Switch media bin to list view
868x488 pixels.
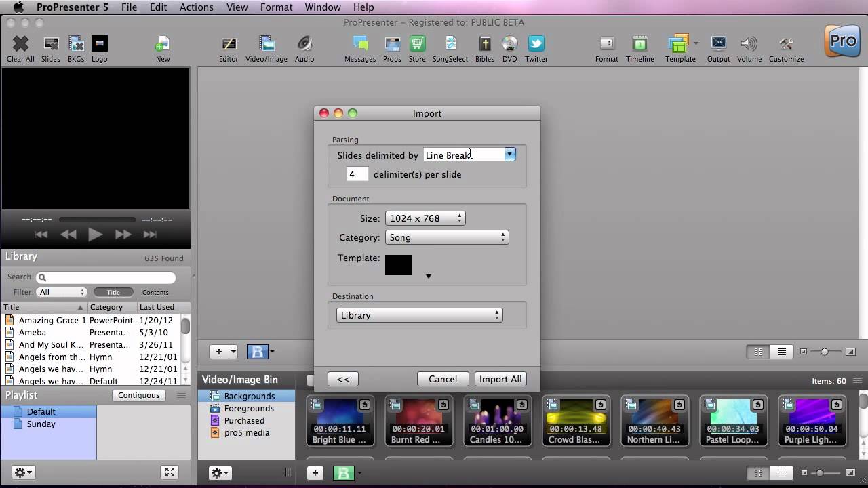[782, 473]
